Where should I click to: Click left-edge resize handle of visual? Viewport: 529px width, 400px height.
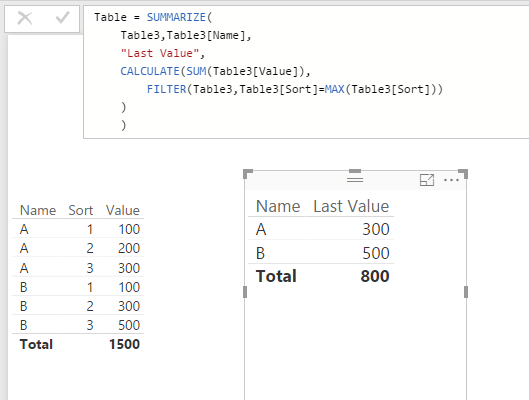245,292
